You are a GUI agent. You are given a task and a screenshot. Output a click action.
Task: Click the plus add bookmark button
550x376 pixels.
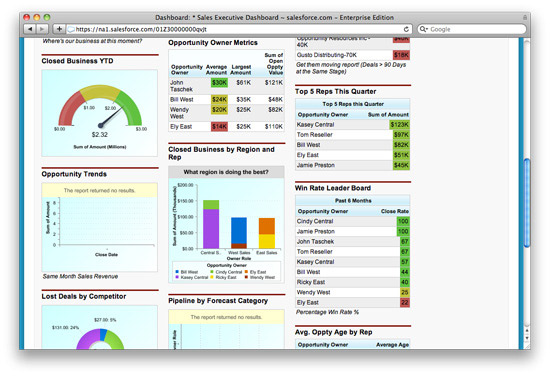(59, 29)
